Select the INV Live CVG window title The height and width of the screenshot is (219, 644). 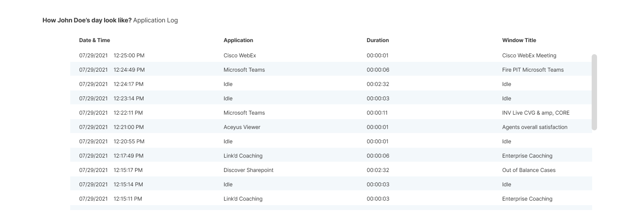(x=536, y=113)
